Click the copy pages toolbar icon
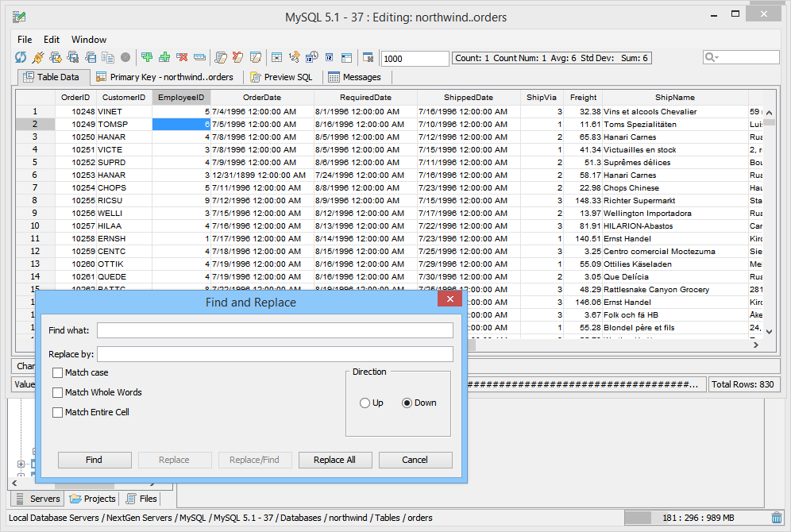 pyautogui.click(x=108, y=57)
